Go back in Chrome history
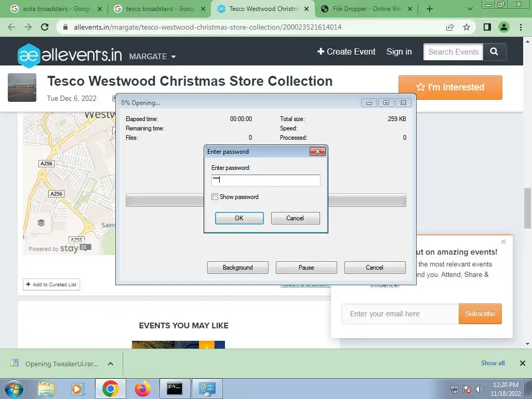The height and width of the screenshot is (399, 532). pyautogui.click(x=11, y=27)
